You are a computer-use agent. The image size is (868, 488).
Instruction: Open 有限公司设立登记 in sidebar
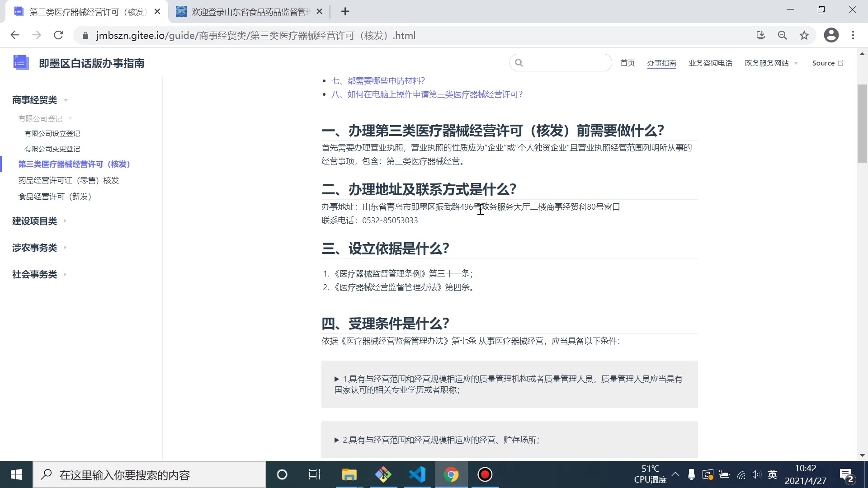52,134
